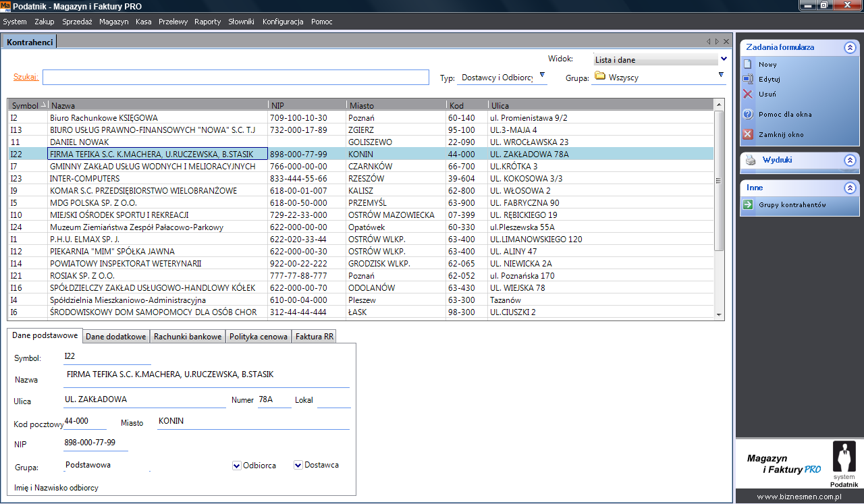The width and height of the screenshot is (864, 504).
Task: Select the DANIEL NOWAK row
Action: pyautogui.click(x=361, y=142)
